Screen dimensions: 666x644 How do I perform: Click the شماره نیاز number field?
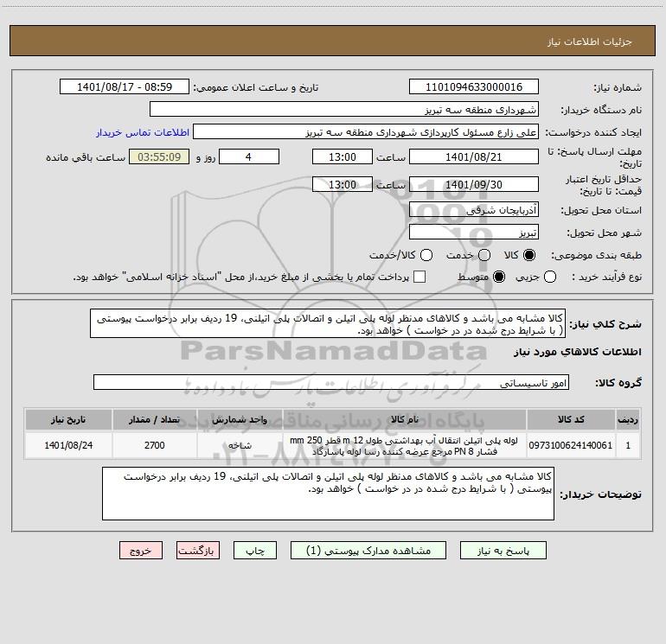tap(474, 87)
